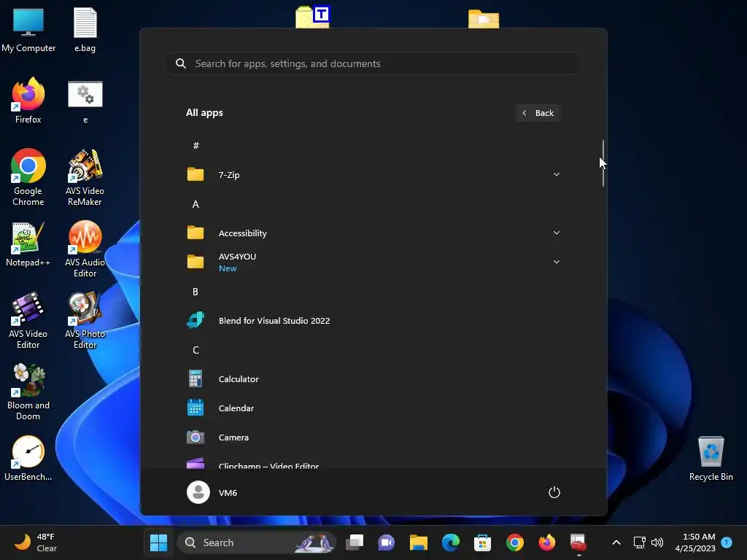Expand the 7-Zip folder chevron
Screen dimensions: 747x560
click(556, 174)
